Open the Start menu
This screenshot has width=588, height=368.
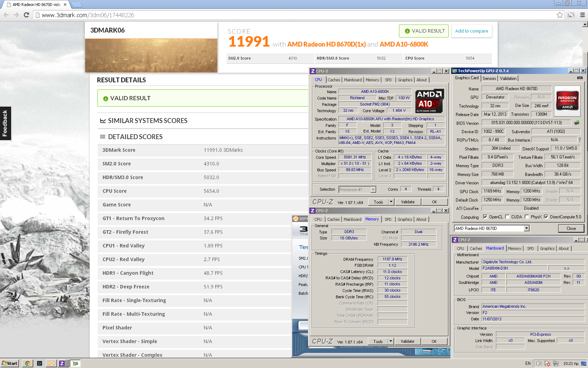coord(9,363)
